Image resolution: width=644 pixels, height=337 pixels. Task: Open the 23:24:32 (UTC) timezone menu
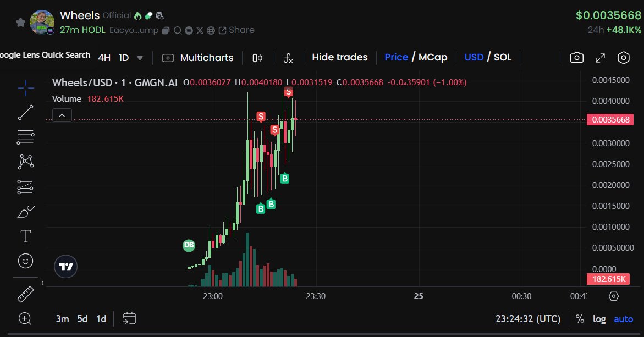[x=528, y=319]
